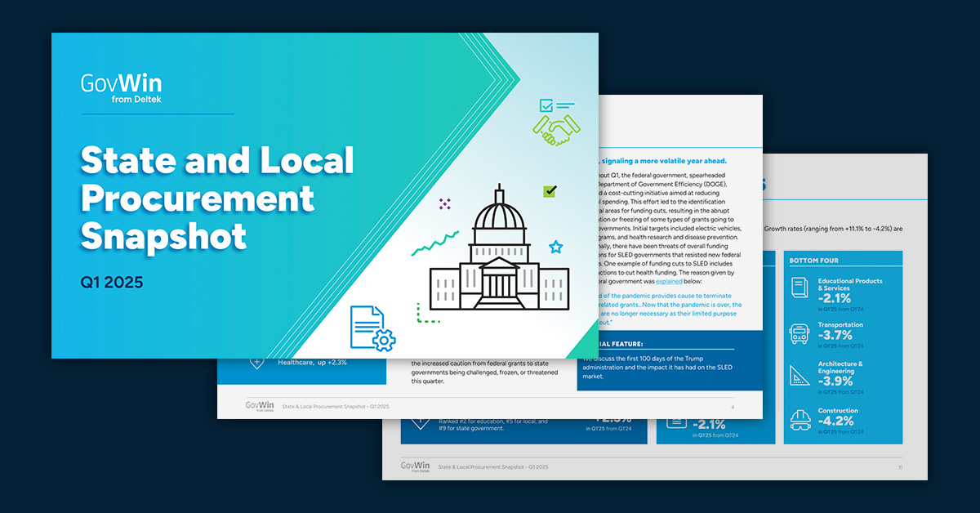This screenshot has width=980, height=513.
Task: Open the 'explained' hyperlink in the text
Action: [x=670, y=281]
